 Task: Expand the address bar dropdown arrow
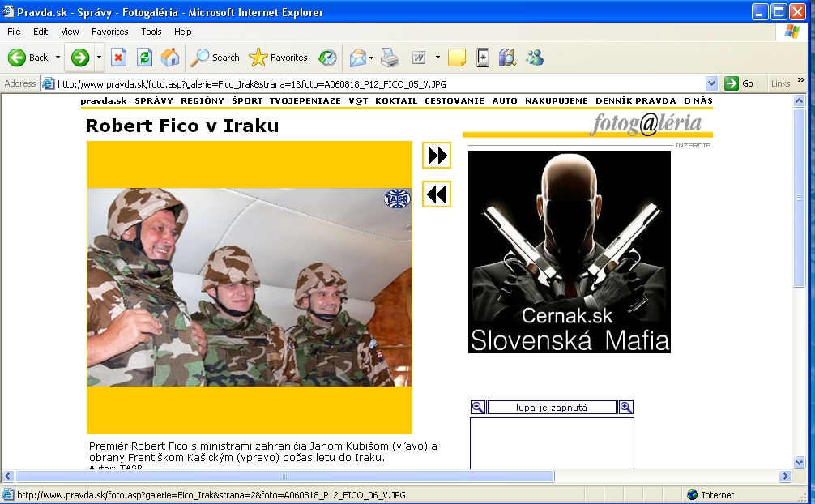712,83
